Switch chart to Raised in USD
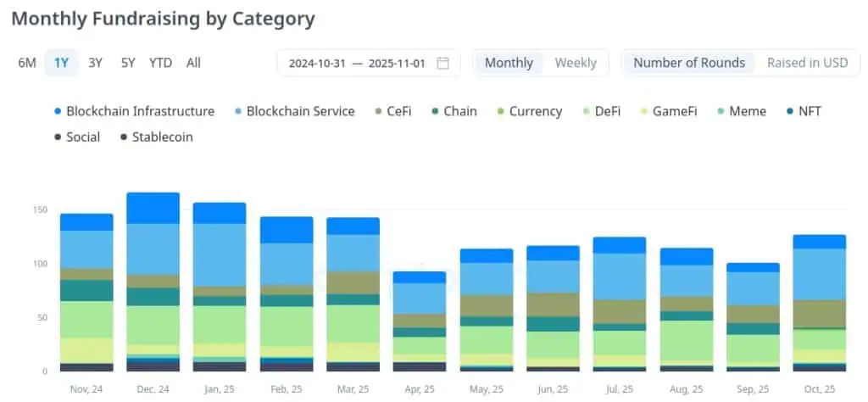Viewport: 868px width, 402px height. pyautogui.click(x=807, y=63)
